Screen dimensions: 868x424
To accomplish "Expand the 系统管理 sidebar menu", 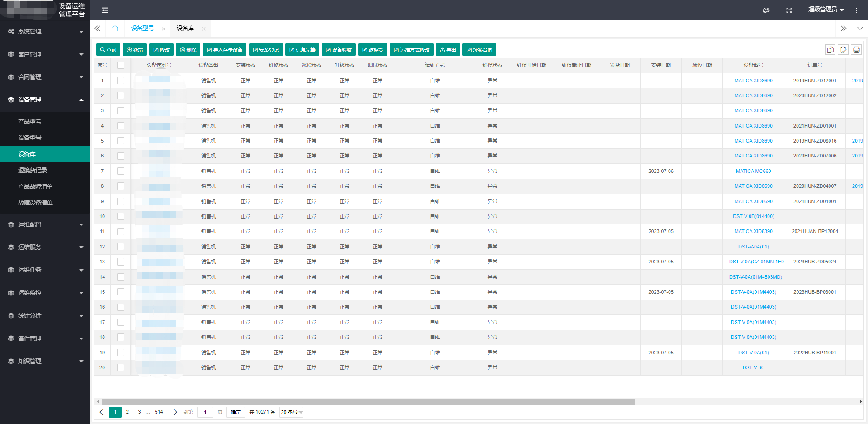I will (45, 31).
